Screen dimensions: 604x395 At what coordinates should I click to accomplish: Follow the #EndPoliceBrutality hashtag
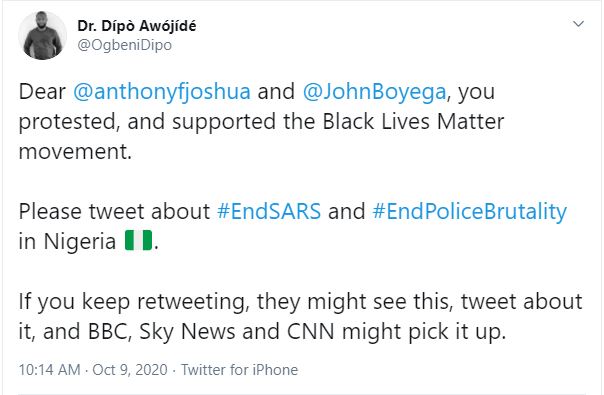coord(470,212)
